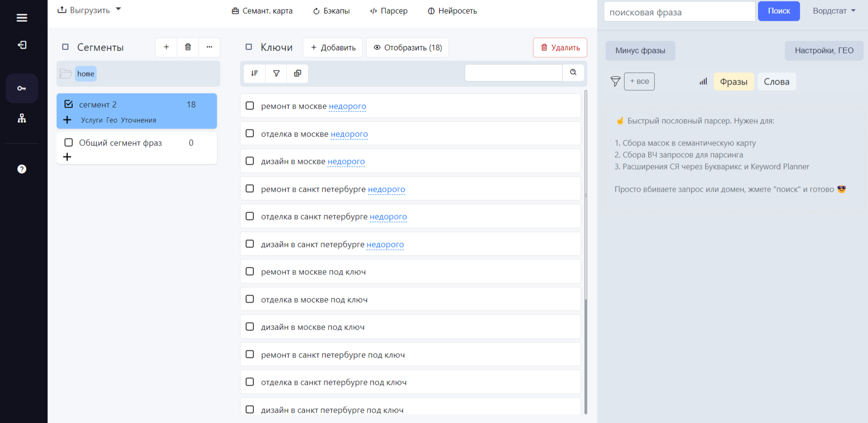Click the plus under сегмент 2
Image resolution: width=868 pixels, height=423 pixels.
click(x=67, y=120)
